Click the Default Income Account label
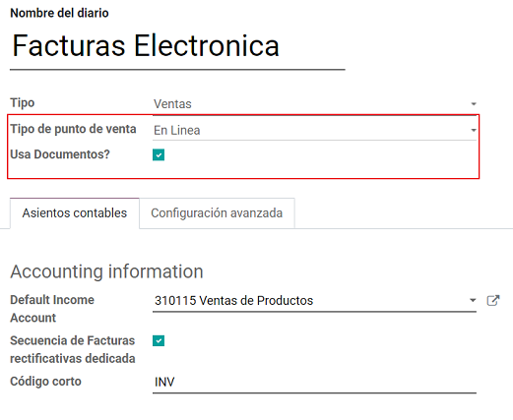This screenshot has height=420, width=513. [52, 309]
